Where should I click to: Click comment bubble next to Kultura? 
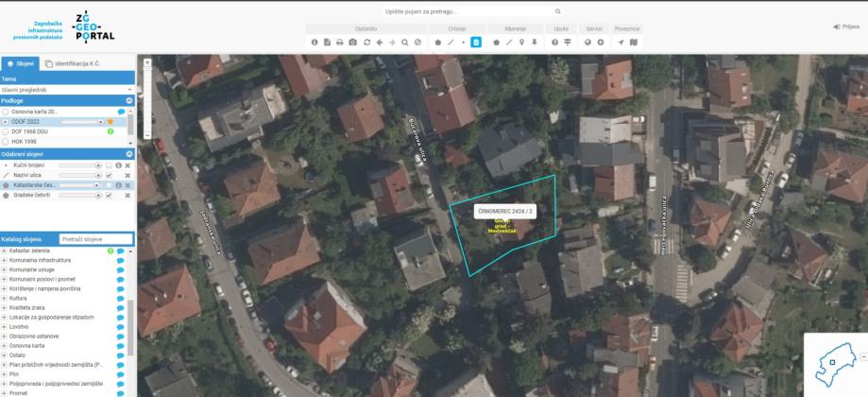(120, 298)
